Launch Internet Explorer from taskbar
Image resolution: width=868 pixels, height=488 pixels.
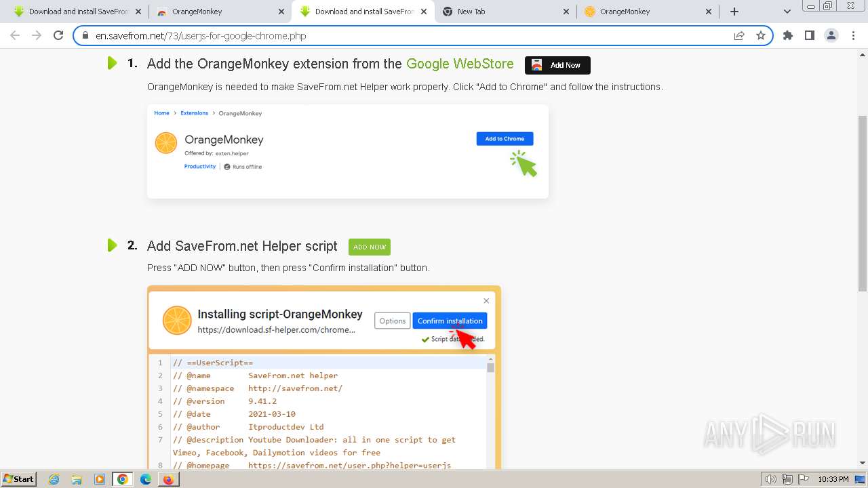[x=54, y=479]
